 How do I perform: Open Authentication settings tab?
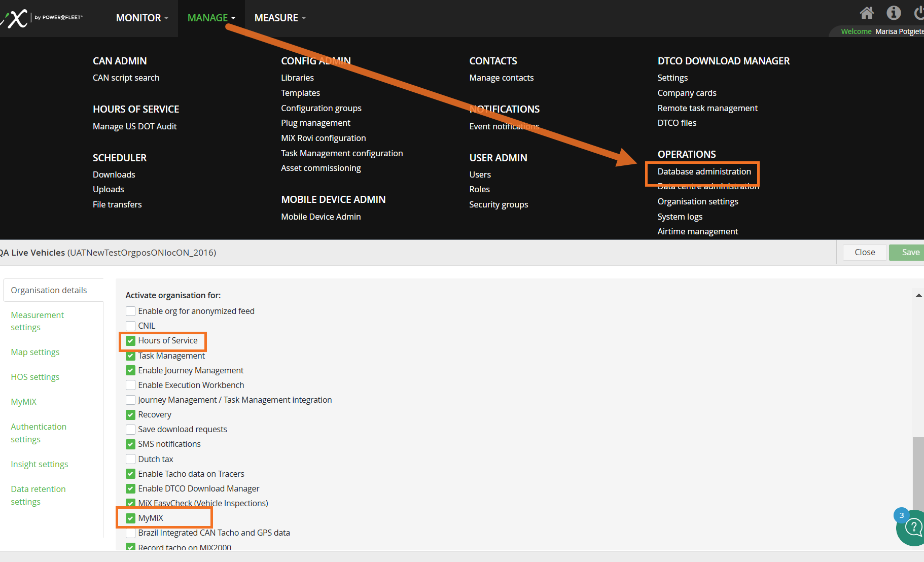(39, 433)
